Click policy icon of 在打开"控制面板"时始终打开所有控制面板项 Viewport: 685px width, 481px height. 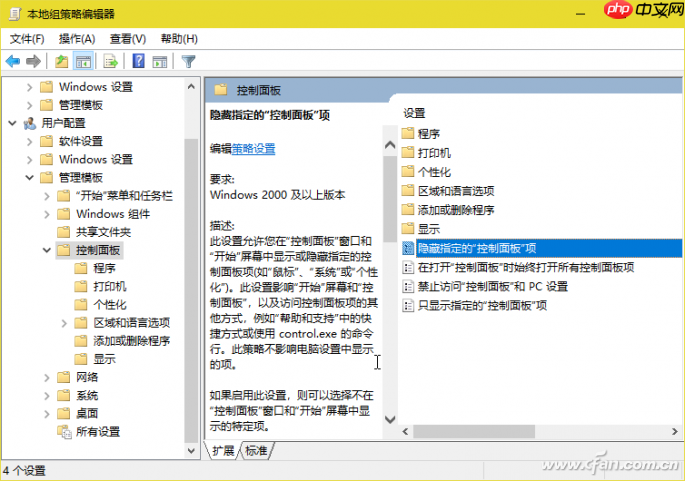[408, 267]
